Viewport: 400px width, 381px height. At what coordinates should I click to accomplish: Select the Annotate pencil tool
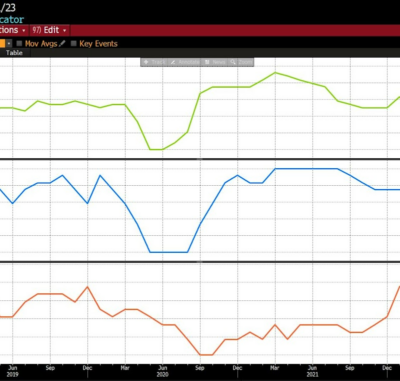pyautogui.click(x=185, y=62)
